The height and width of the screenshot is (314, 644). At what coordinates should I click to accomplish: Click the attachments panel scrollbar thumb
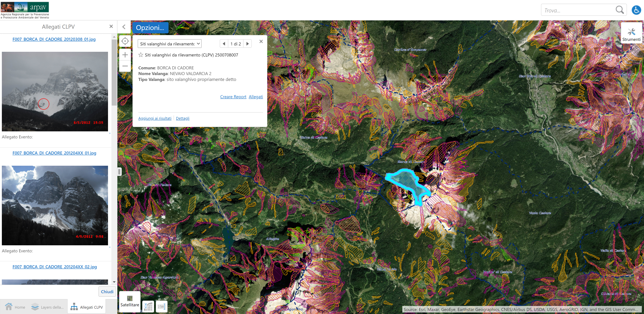point(114,72)
